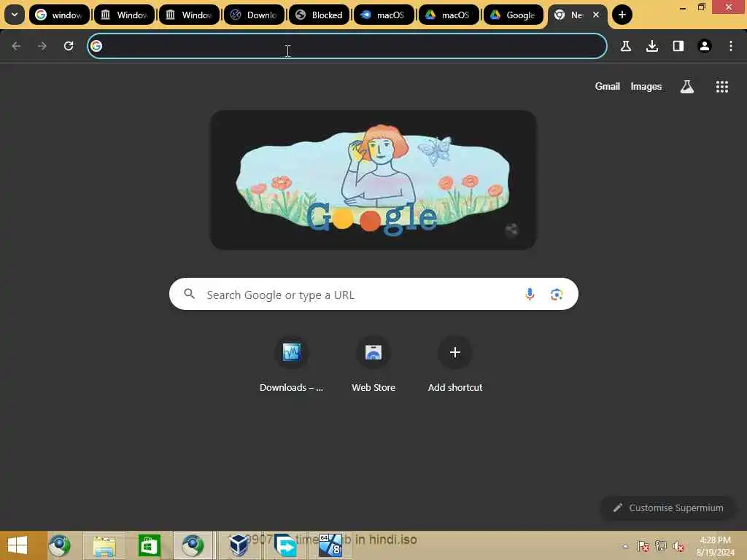Switch to the 'Google' Drive tab
This screenshot has height=560, width=747.
coord(514,15)
